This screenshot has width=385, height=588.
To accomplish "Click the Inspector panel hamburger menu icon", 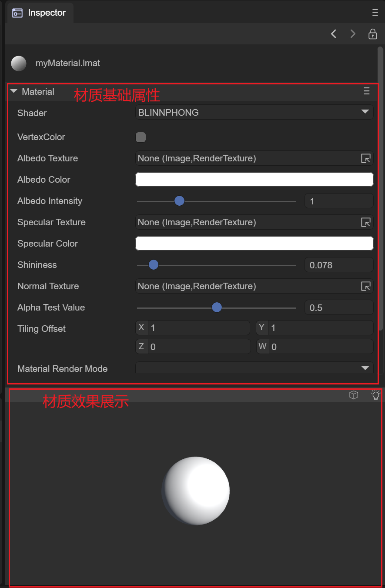I will 375,13.
